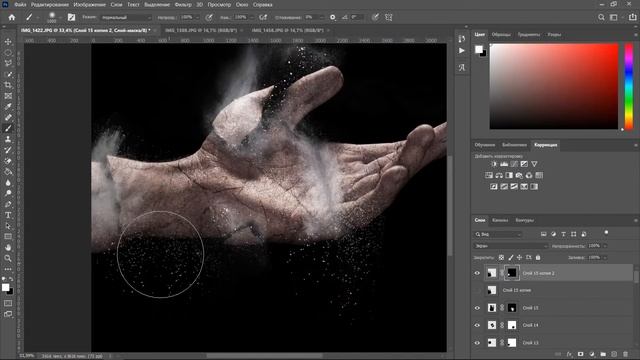Select the Horizontal Type tool
640x360 pixels.
[8, 215]
